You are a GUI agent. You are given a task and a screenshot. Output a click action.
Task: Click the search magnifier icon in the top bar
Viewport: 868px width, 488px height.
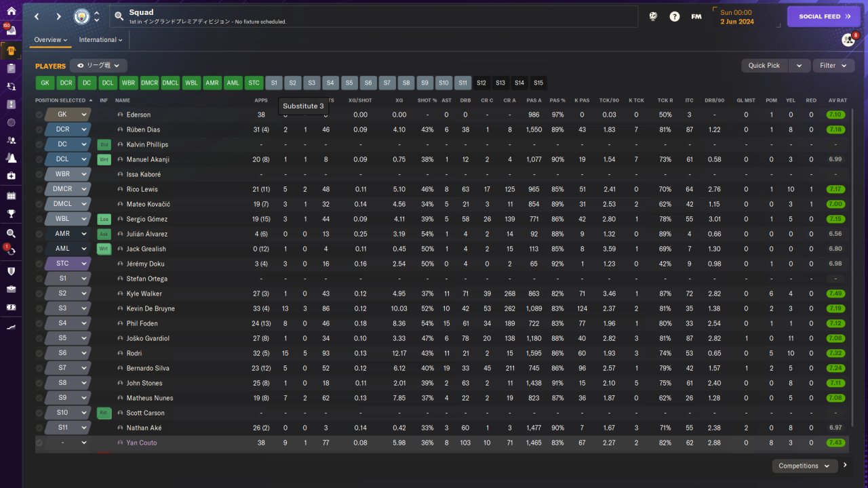119,16
